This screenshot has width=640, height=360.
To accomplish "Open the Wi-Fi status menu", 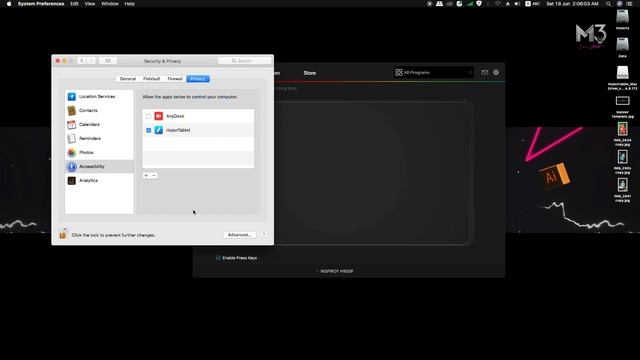I will [x=498, y=4].
